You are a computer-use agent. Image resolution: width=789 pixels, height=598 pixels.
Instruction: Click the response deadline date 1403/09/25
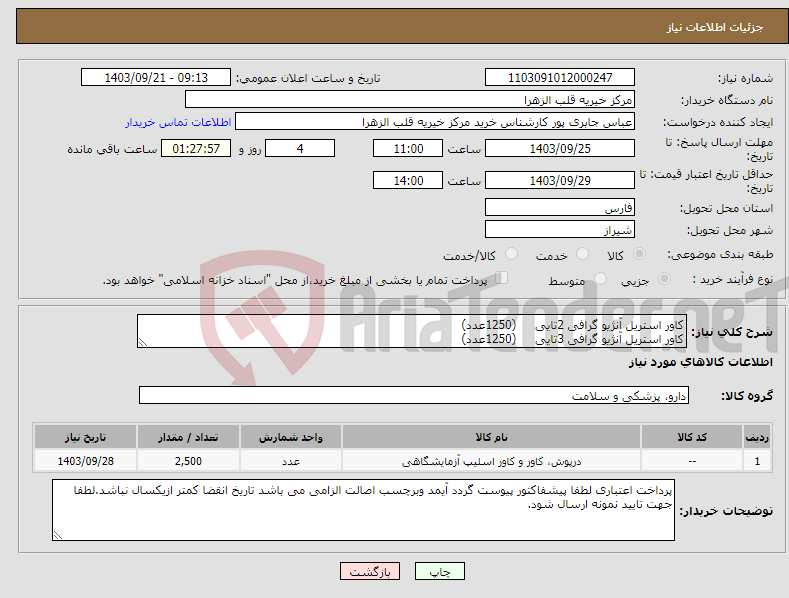pyautogui.click(x=560, y=148)
